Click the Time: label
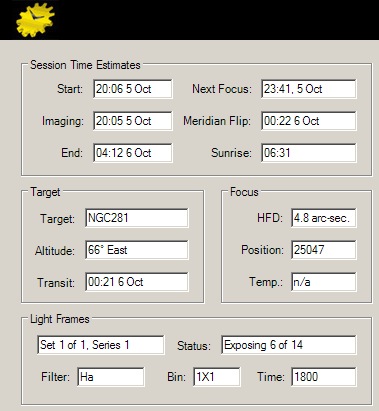 (271, 377)
